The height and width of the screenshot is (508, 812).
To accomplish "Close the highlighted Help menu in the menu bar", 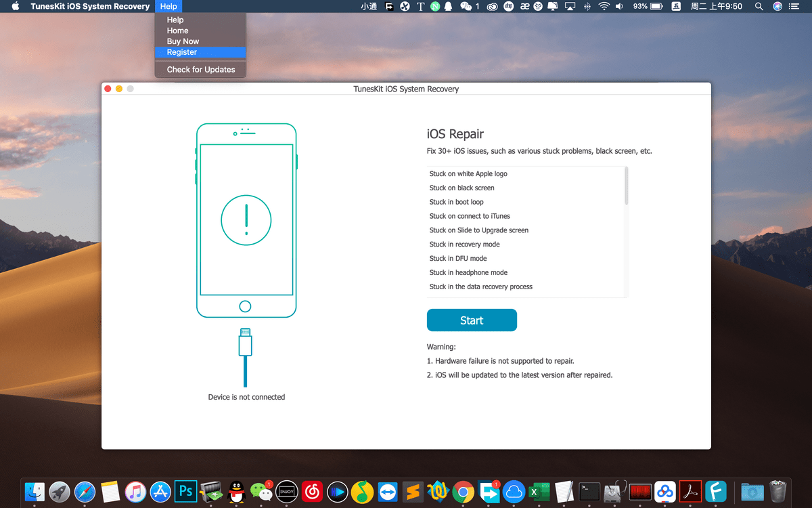I will pyautogui.click(x=168, y=7).
